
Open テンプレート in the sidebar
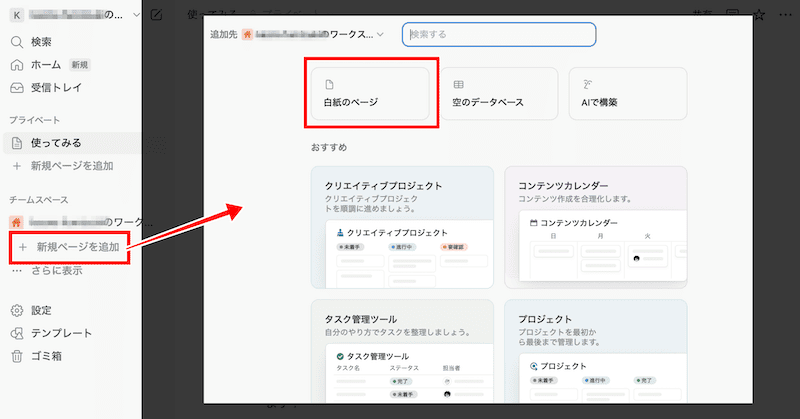tap(61, 333)
